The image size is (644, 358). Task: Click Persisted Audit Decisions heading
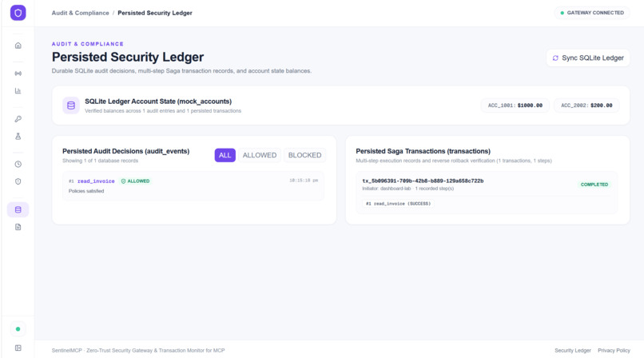click(x=125, y=151)
